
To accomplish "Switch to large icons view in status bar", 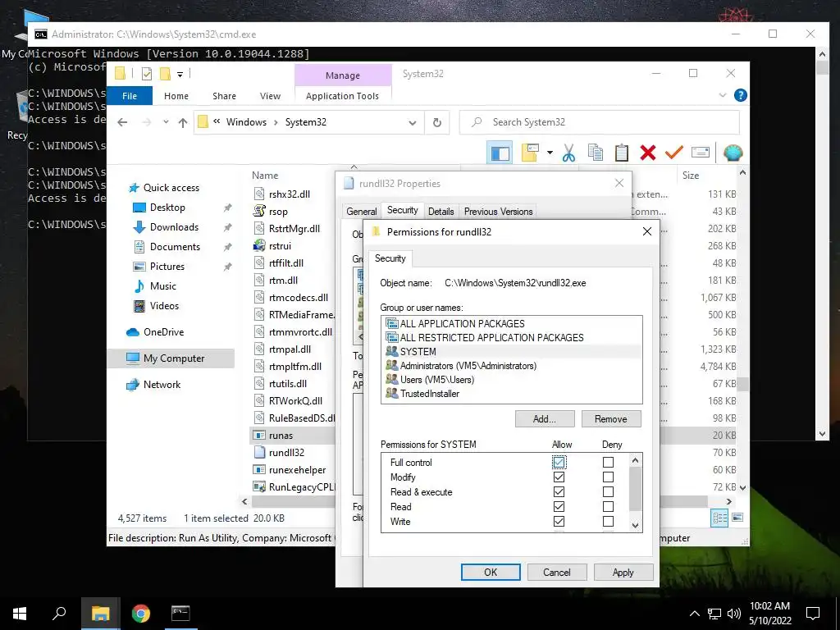I will click(737, 518).
